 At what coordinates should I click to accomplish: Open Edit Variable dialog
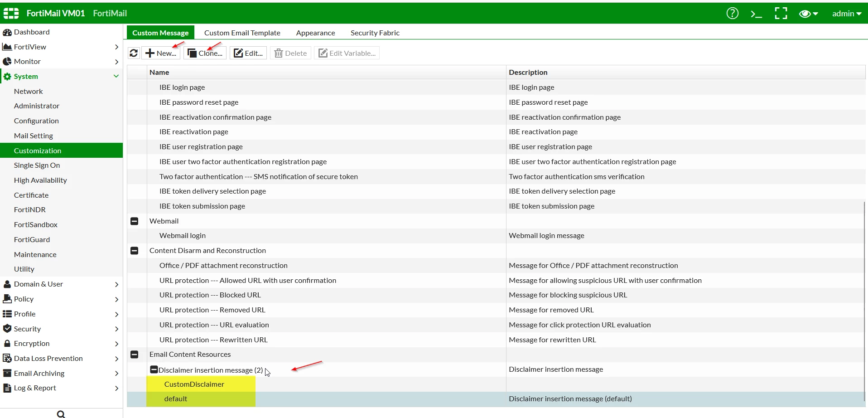[x=347, y=53]
